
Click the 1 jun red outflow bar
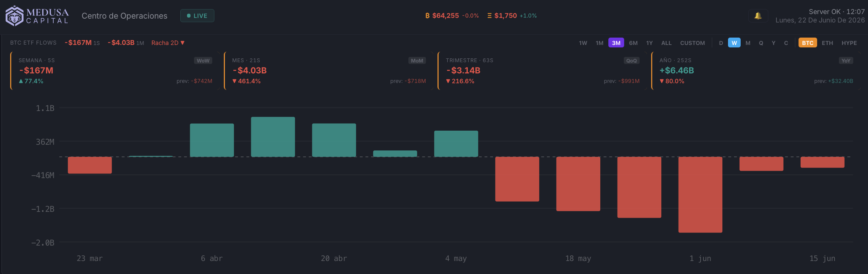tap(700, 195)
